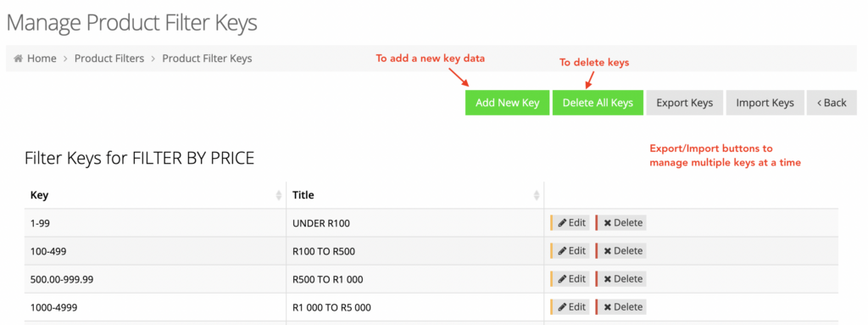Click the Title column header
The image size is (868, 325).
click(x=415, y=195)
